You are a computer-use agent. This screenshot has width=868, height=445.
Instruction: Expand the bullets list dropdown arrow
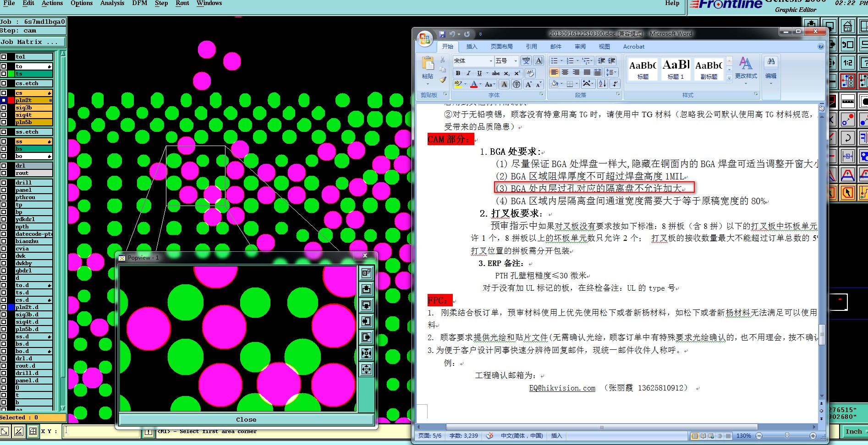point(561,61)
